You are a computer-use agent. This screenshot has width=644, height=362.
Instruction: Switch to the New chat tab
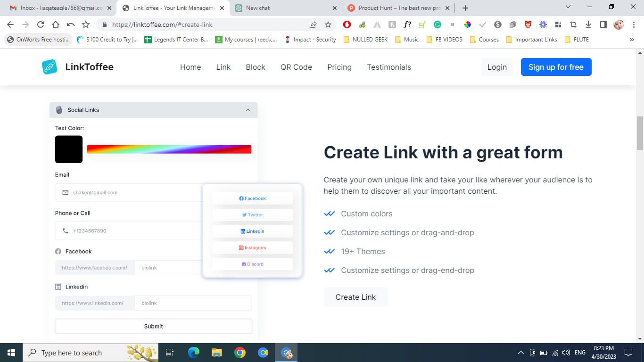pyautogui.click(x=286, y=8)
